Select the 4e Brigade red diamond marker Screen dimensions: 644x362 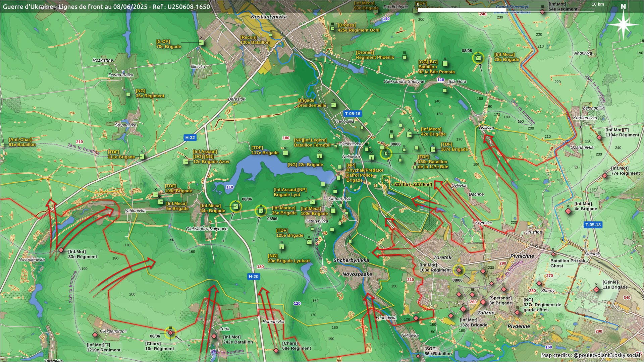(x=568, y=212)
